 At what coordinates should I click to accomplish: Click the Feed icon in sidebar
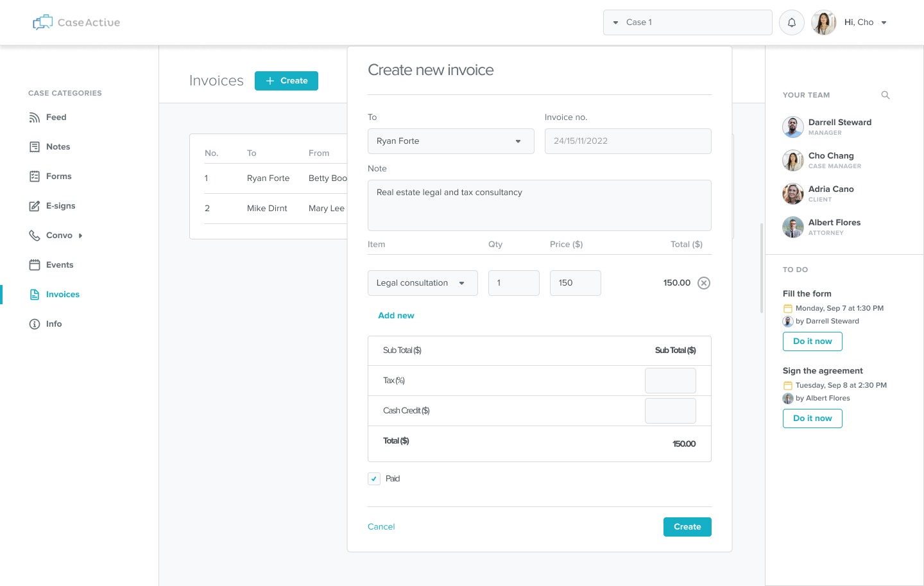tap(35, 117)
